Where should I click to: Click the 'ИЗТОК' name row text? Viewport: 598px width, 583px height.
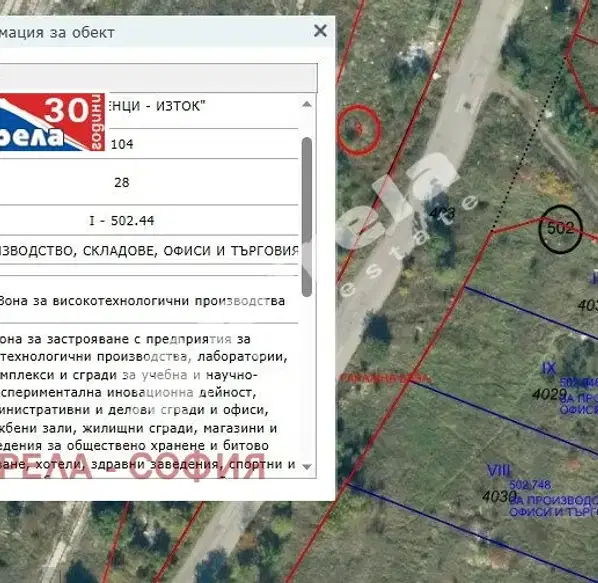point(156,106)
